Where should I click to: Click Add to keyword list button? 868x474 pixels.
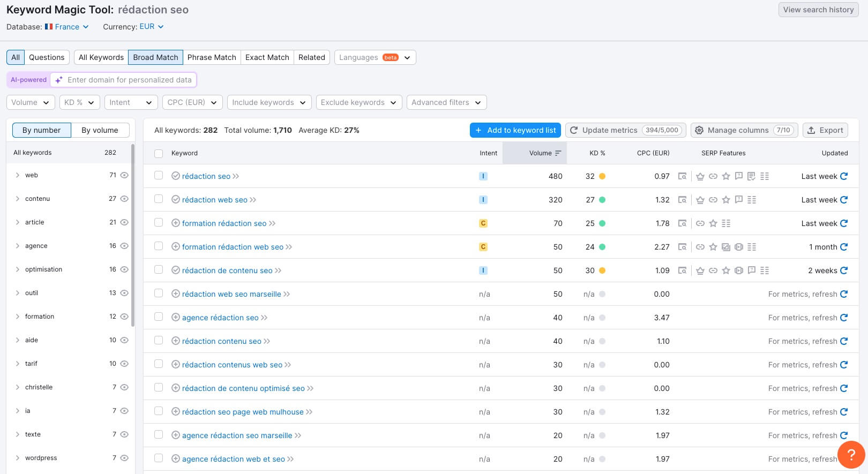click(x=515, y=130)
